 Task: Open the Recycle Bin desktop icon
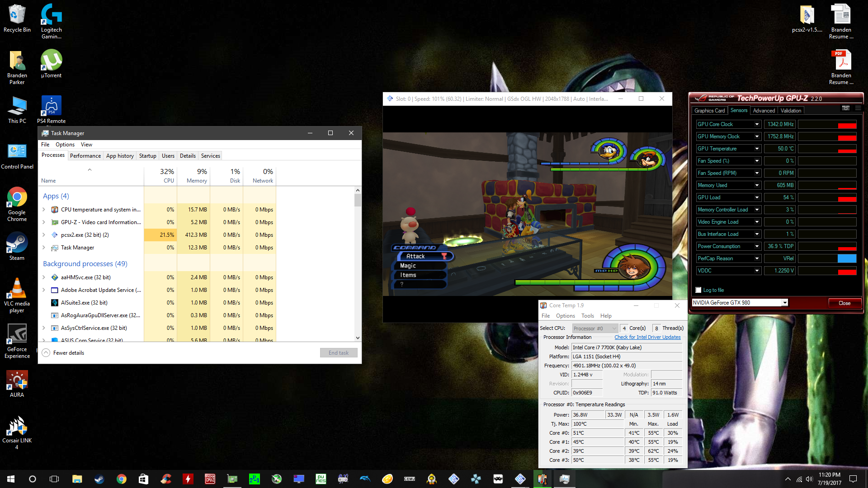[x=17, y=18]
